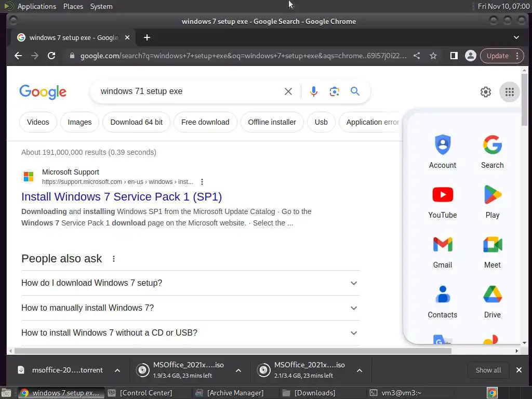Image resolution: width=532 pixels, height=399 pixels.
Task: Open Google quick settings gear
Action: click(486, 92)
